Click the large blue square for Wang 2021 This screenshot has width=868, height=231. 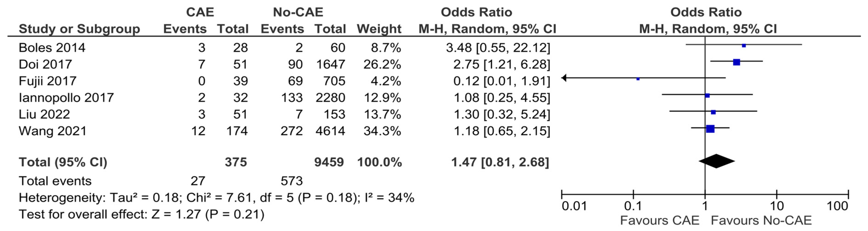pyautogui.click(x=710, y=129)
